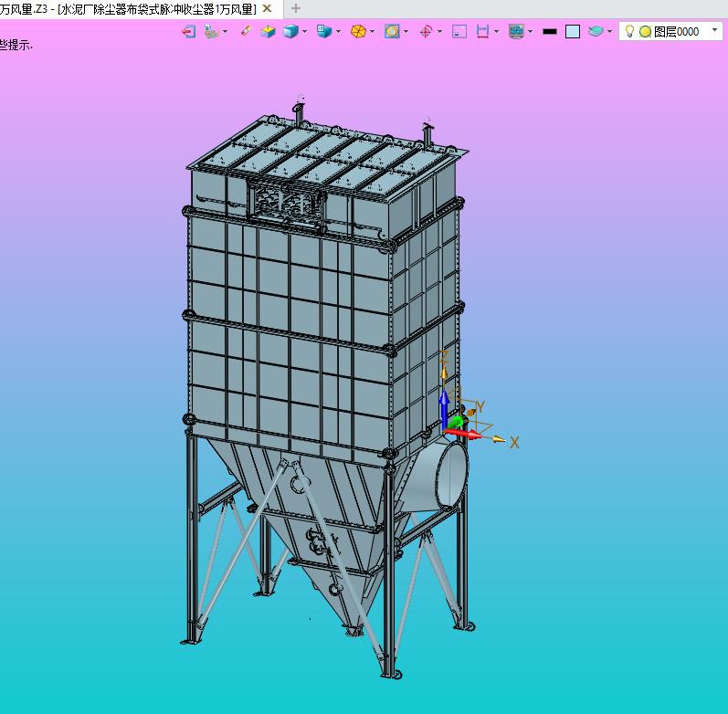728x714 pixels.
Task: Open the view orientation dropdown arrow
Action: tap(338, 32)
